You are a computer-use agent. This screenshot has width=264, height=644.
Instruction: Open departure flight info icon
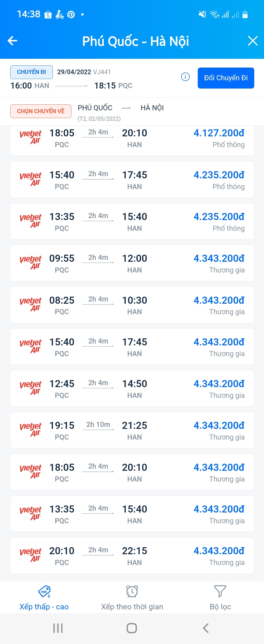click(x=185, y=77)
